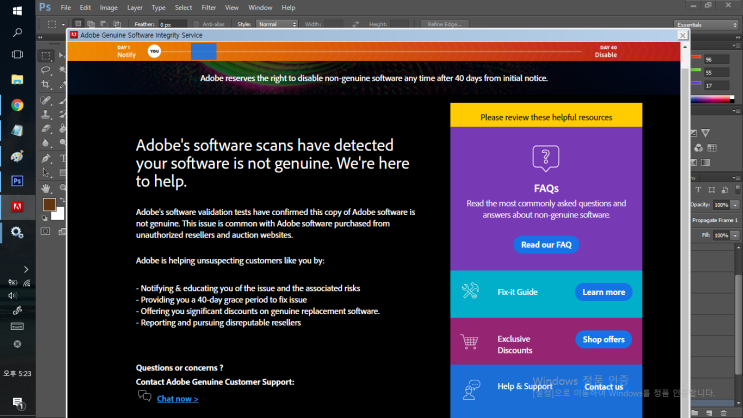Screen dimensions: 743x418
Task: Click the Gradient Map adjustment icon
Action: coord(706,163)
